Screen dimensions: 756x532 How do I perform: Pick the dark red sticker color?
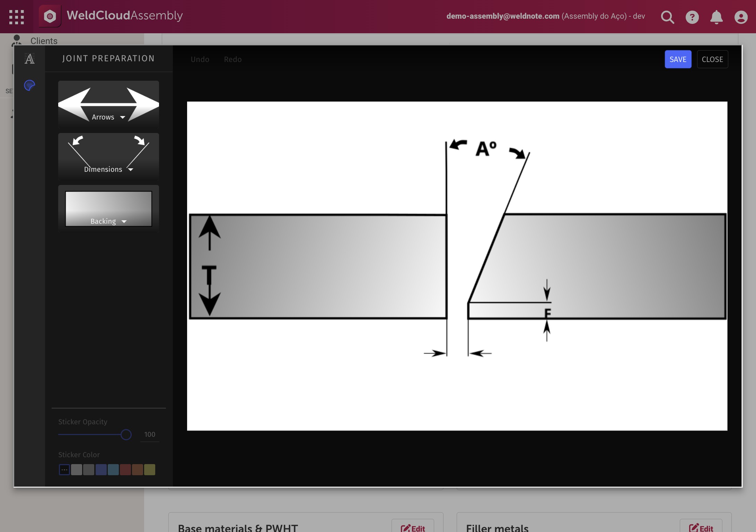tap(125, 470)
